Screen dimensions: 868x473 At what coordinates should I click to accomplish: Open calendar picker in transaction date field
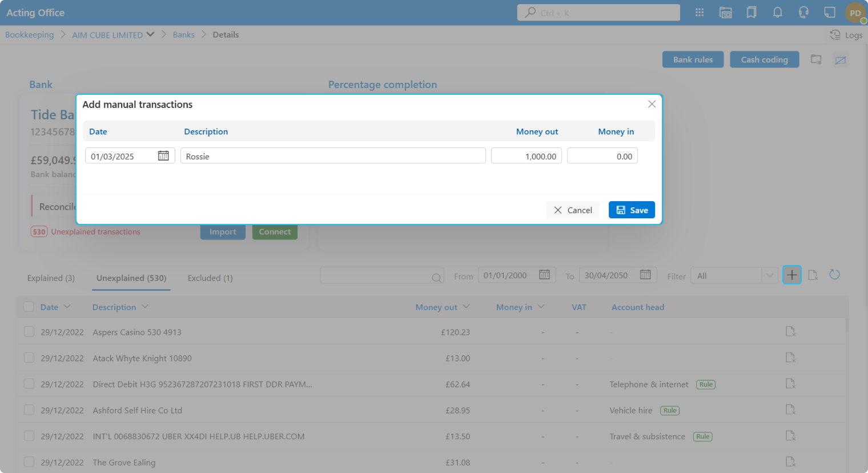tap(163, 156)
